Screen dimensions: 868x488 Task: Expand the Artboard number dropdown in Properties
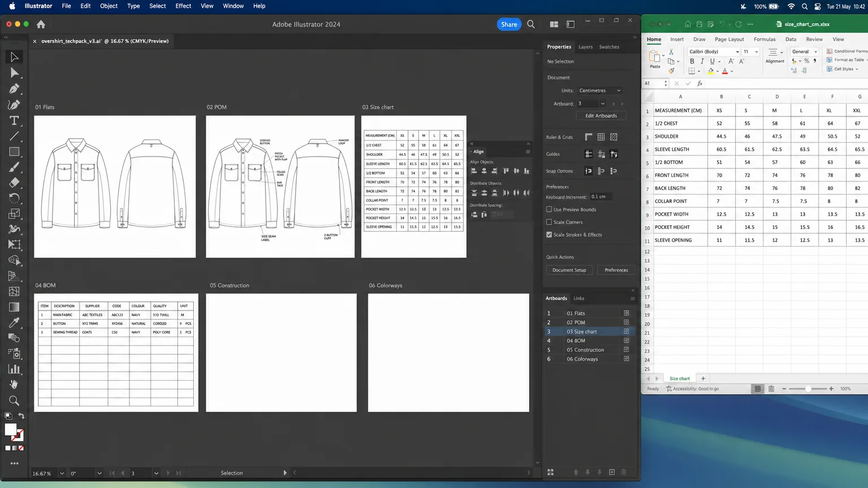point(602,103)
